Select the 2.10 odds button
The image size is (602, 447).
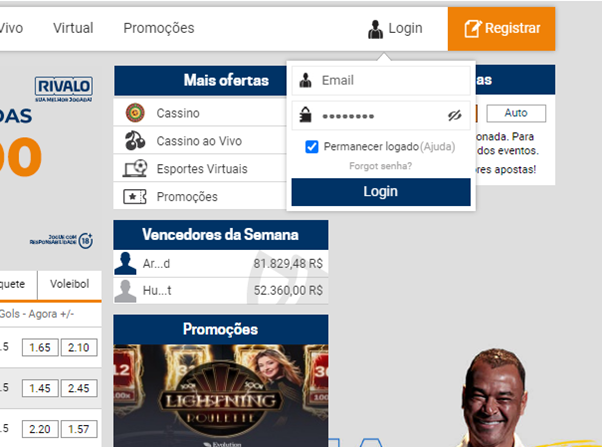(x=79, y=348)
